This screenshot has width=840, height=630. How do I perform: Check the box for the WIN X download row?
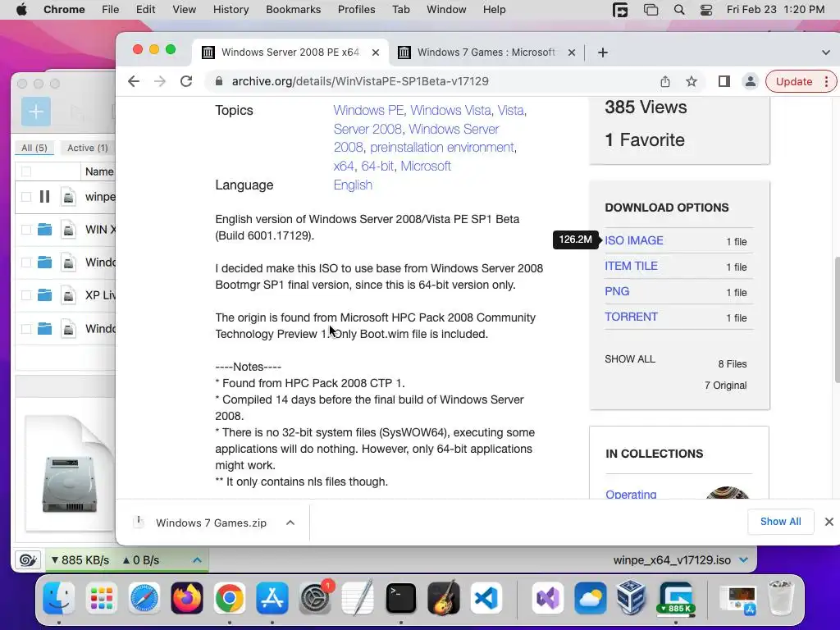[25, 230]
